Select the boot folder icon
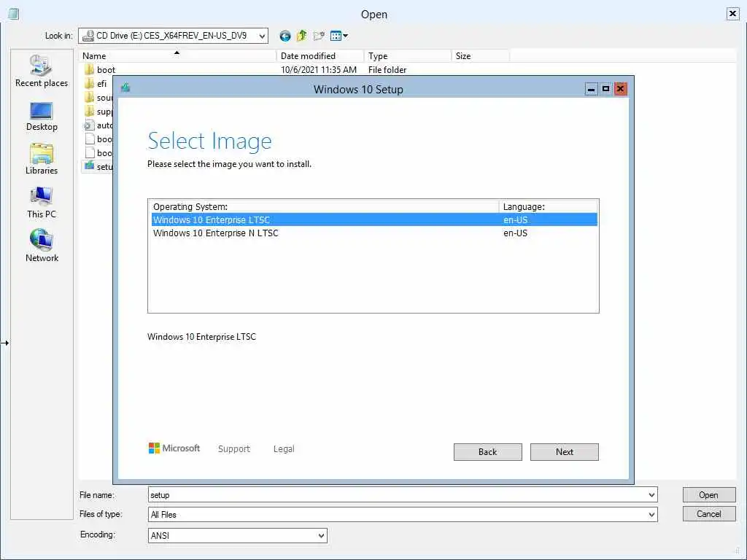Screen dimensions: 747x560 [x=89, y=69]
